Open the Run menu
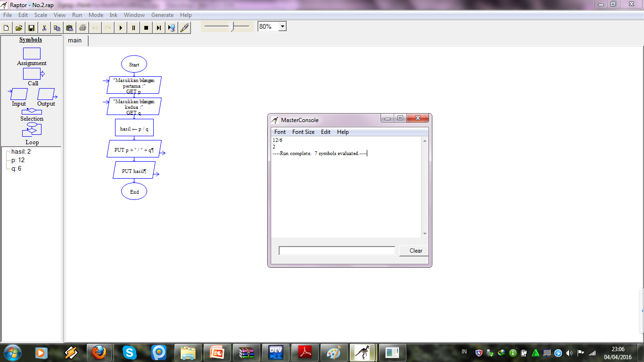Screen dimensions: 644x362 coord(77,15)
